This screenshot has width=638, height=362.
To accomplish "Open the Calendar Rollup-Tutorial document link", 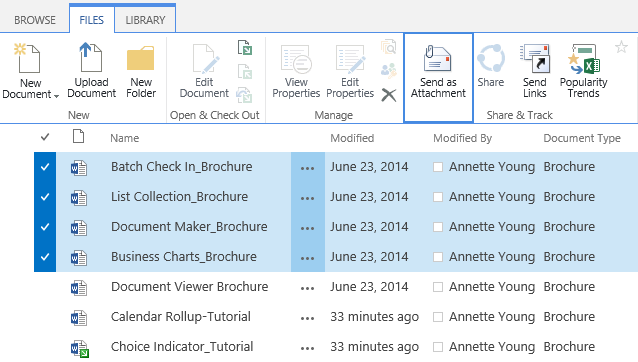I will pos(181,317).
